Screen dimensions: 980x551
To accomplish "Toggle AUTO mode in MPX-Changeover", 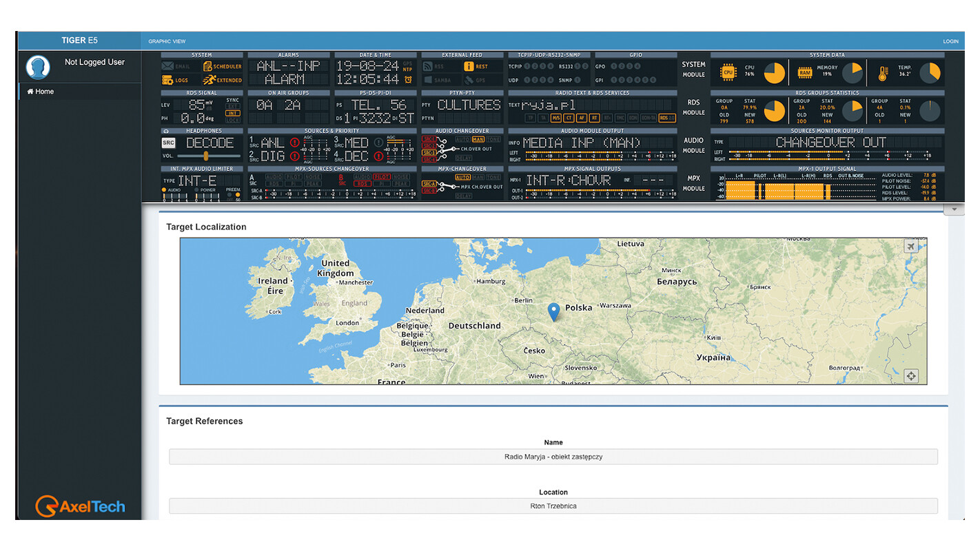I will pos(462,178).
